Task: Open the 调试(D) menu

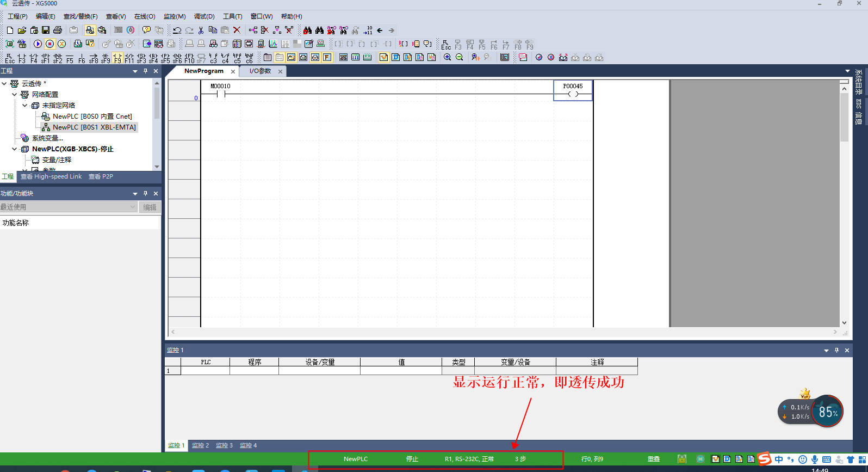Action: pos(204,16)
